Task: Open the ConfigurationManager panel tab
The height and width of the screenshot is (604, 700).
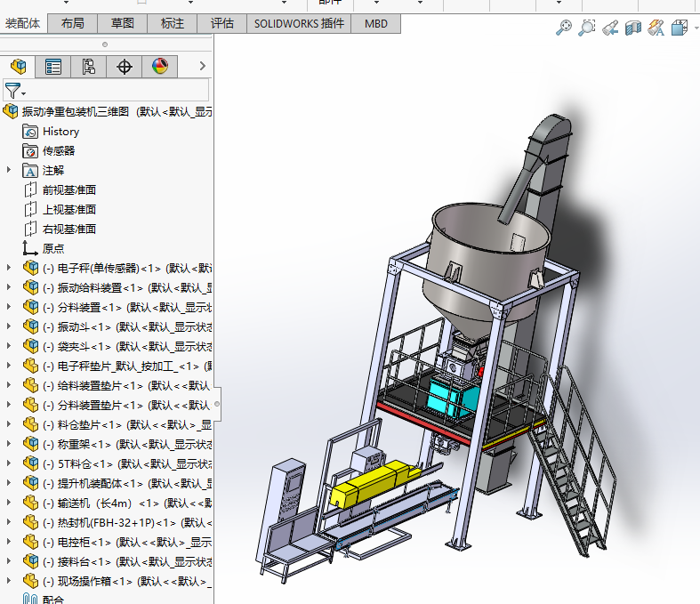Action: point(88,66)
